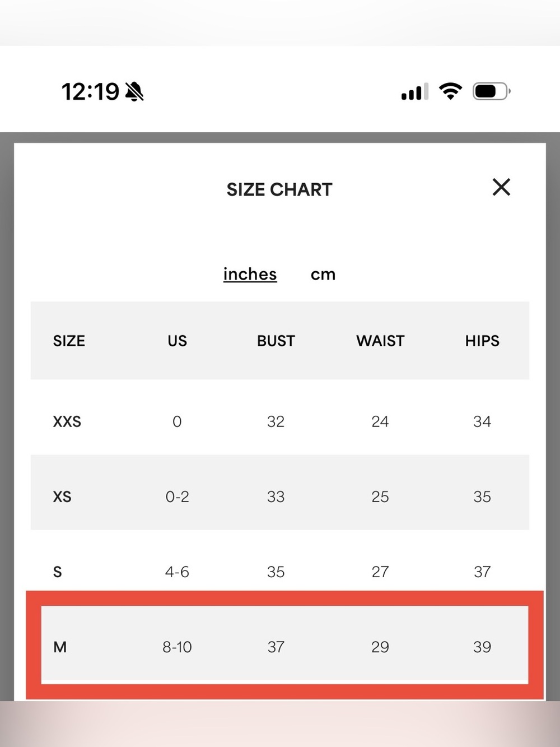Select the XXS size row label
This screenshot has height=747, width=560.
pos(67,421)
